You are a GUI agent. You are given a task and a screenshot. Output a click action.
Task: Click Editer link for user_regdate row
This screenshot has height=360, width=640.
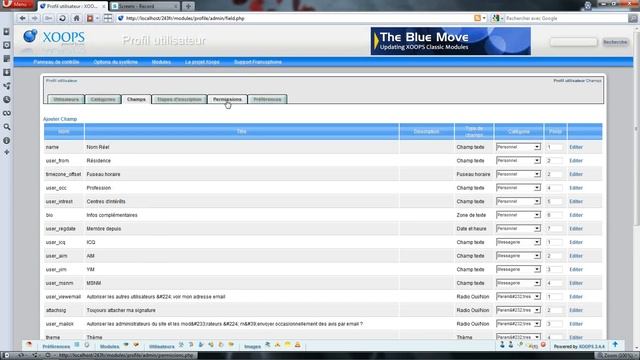click(x=576, y=229)
